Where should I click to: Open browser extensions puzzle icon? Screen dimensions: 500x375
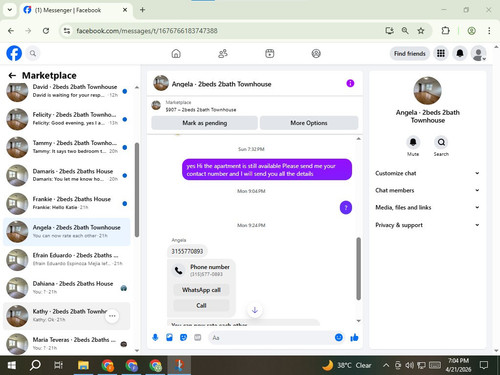click(445, 31)
